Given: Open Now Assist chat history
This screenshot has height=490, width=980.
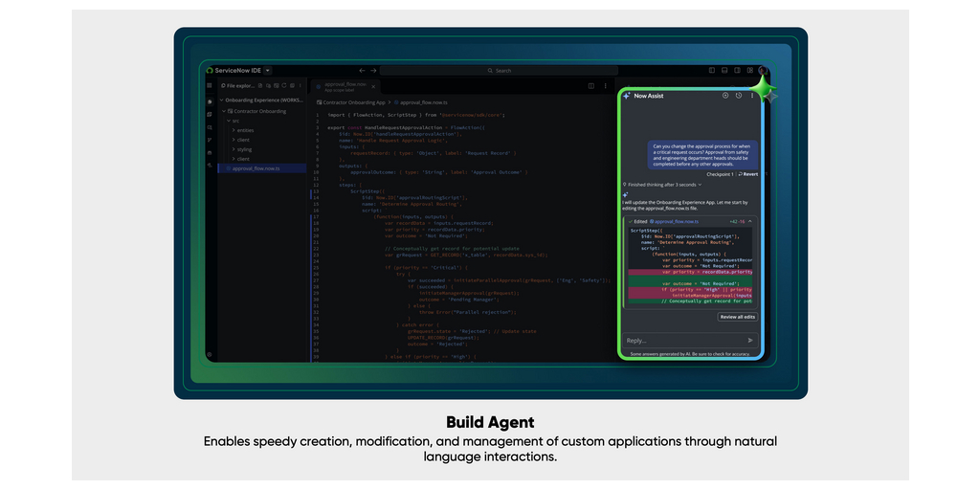Looking at the screenshot, I should (x=739, y=96).
